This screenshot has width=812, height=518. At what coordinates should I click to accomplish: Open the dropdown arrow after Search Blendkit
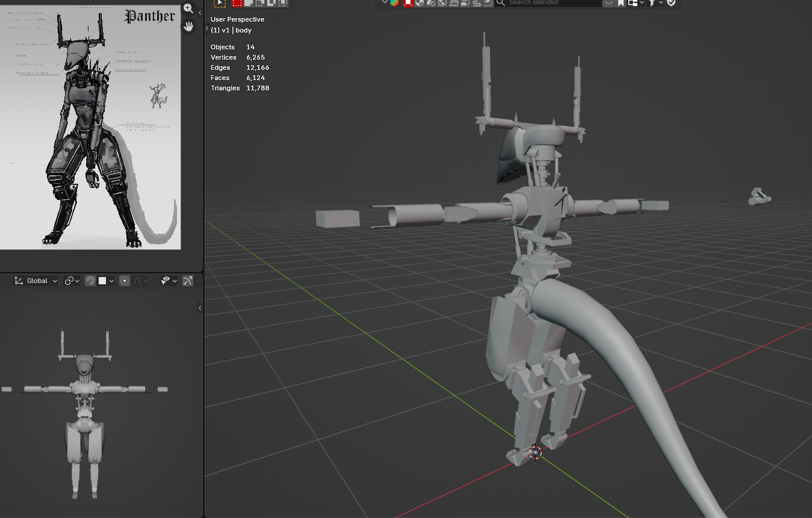click(609, 2)
